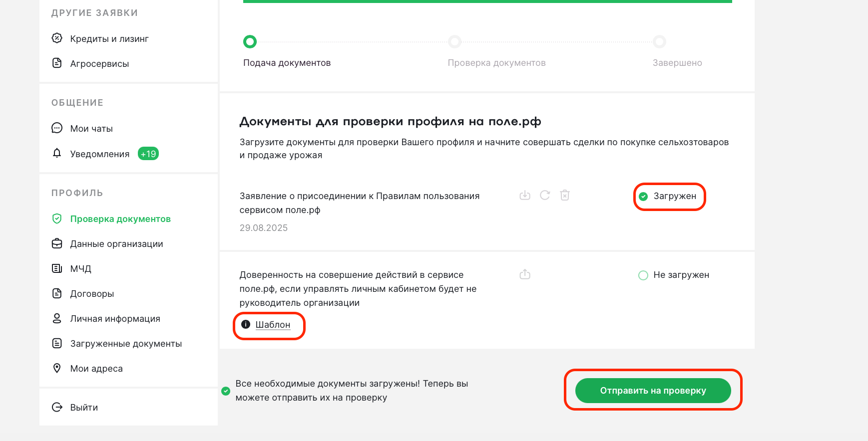Delete the Заявление file with trash icon
868x441 pixels.
point(565,195)
